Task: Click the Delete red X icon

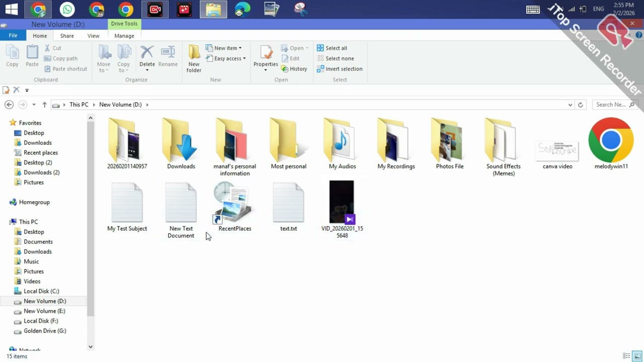Action: pyautogui.click(x=147, y=52)
